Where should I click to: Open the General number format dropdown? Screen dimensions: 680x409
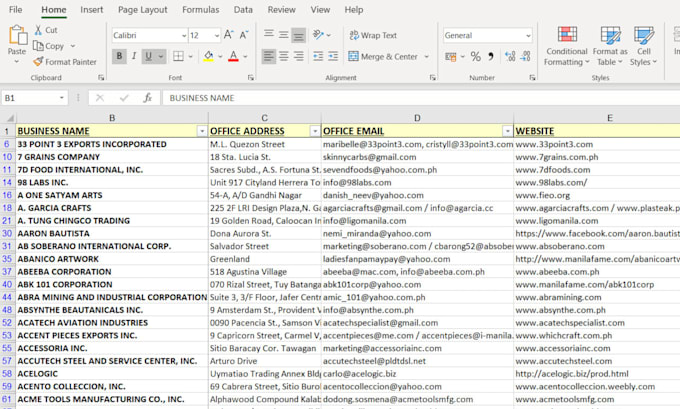(528, 36)
